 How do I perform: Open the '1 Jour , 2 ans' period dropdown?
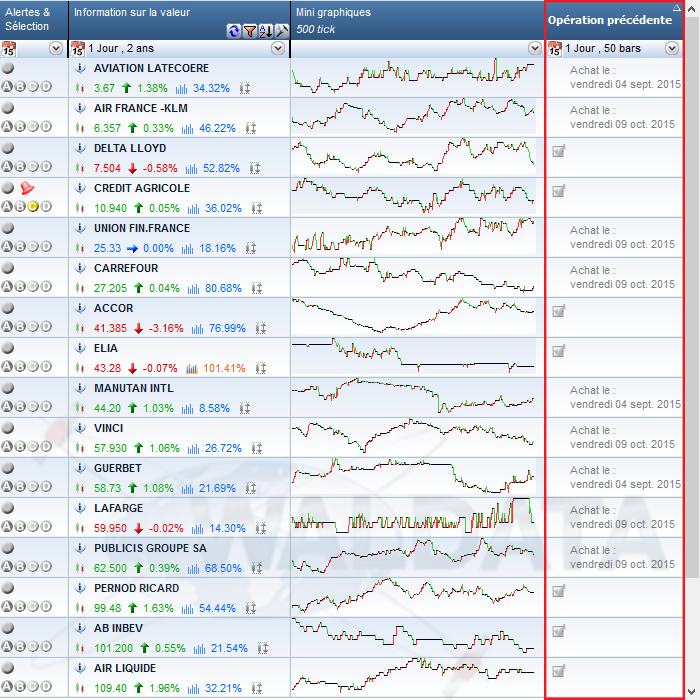tap(278, 48)
